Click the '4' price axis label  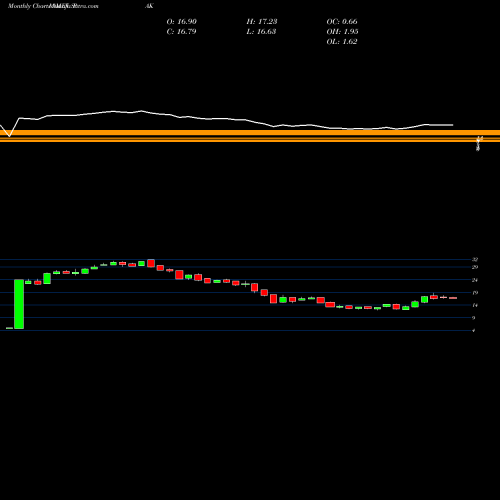coord(473,330)
